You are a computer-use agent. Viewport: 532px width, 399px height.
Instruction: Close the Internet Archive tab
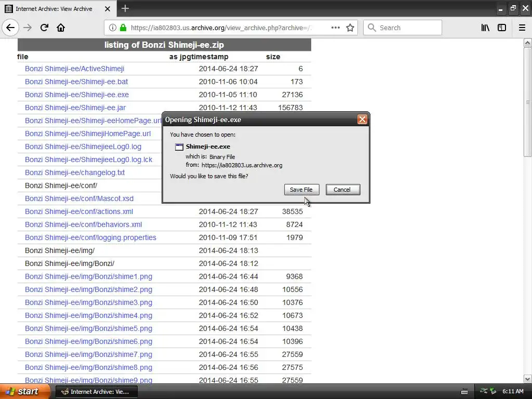click(108, 9)
